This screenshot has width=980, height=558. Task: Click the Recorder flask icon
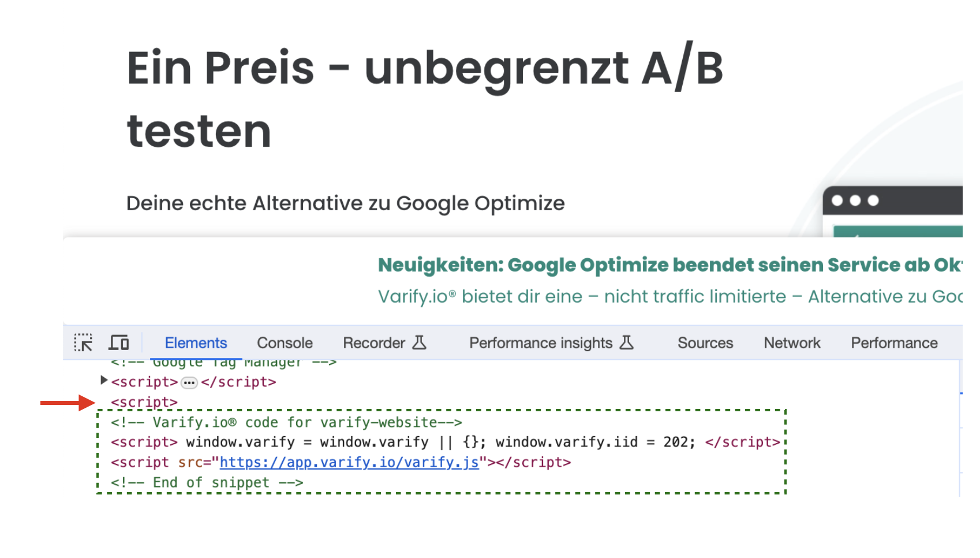[x=419, y=343]
